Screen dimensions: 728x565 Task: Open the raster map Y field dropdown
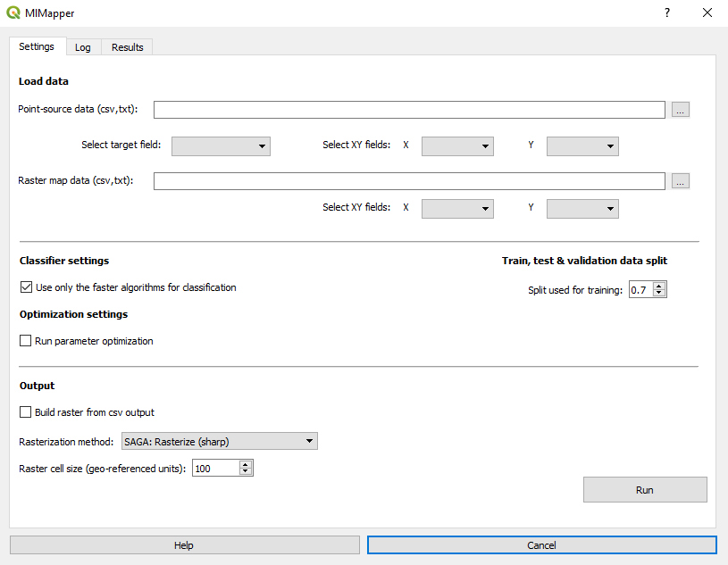pyautogui.click(x=582, y=208)
